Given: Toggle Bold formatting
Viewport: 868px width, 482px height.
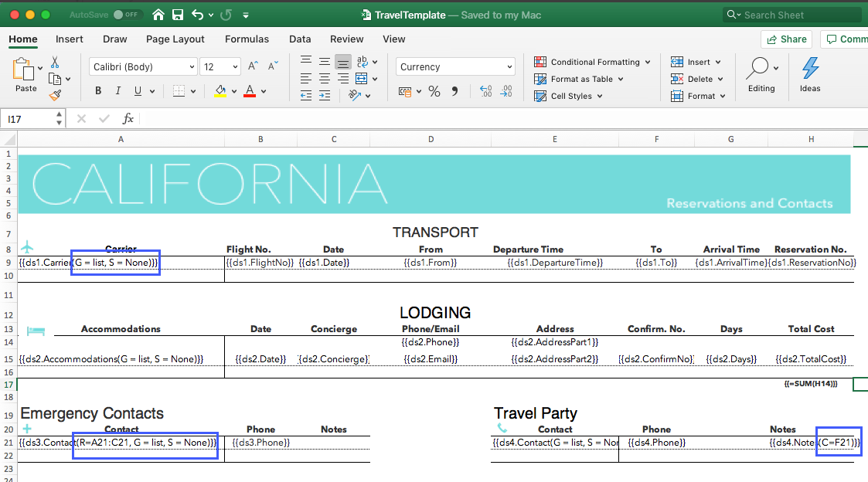Looking at the screenshot, I should [98, 90].
